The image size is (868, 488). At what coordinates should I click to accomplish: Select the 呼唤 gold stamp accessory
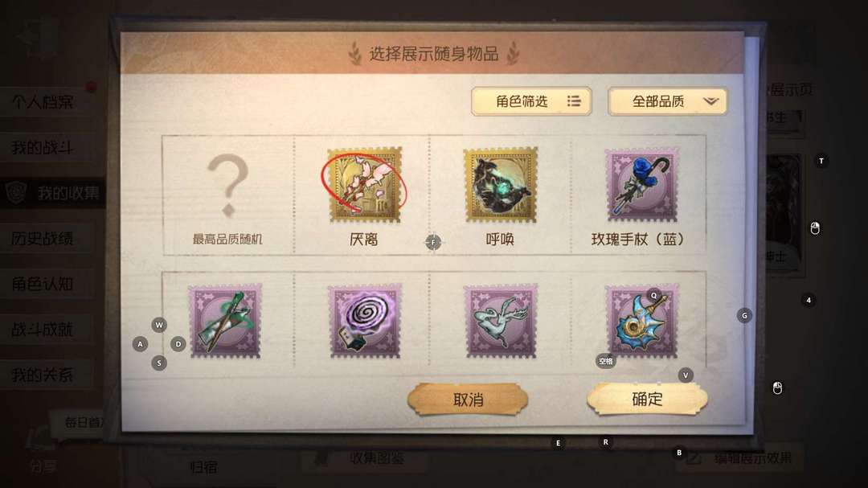[x=501, y=184]
